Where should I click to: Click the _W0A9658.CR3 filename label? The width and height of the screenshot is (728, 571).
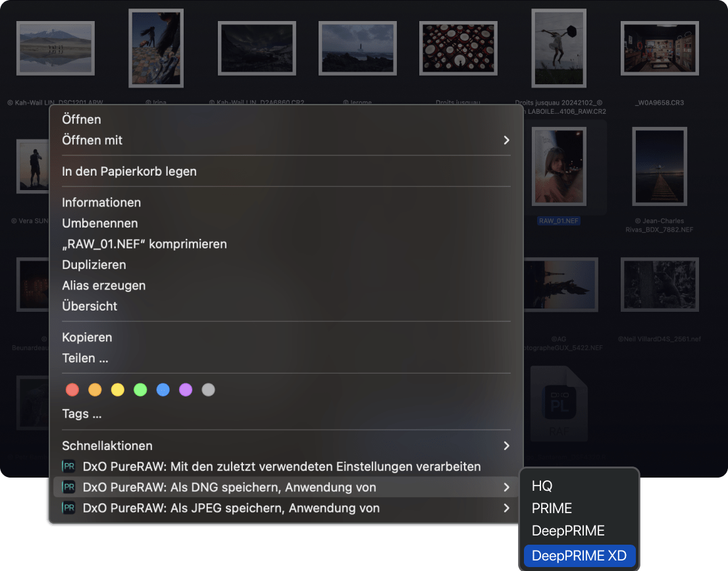click(660, 103)
